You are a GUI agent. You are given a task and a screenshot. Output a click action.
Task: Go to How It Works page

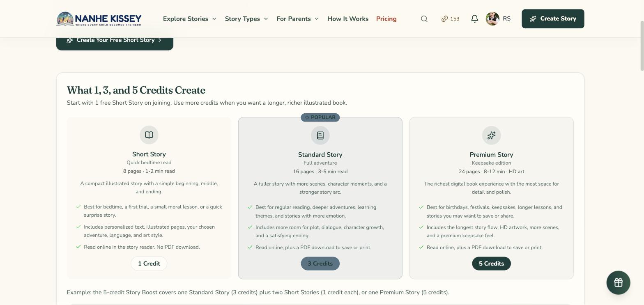tap(348, 19)
